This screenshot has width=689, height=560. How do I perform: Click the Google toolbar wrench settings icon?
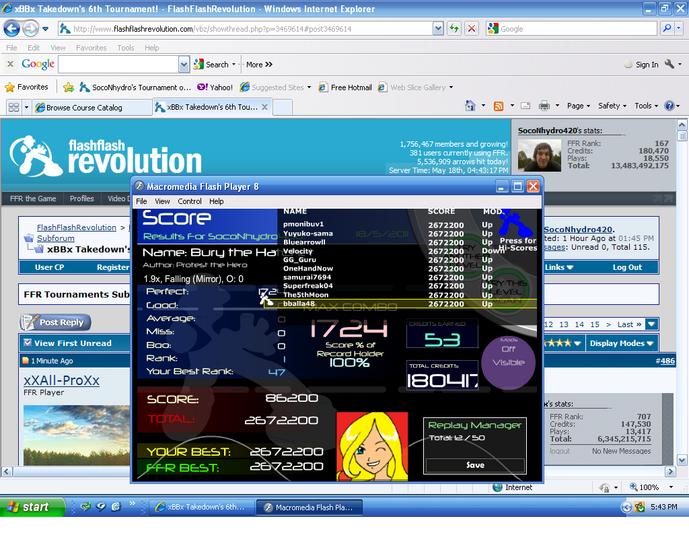tap(669, 64)
